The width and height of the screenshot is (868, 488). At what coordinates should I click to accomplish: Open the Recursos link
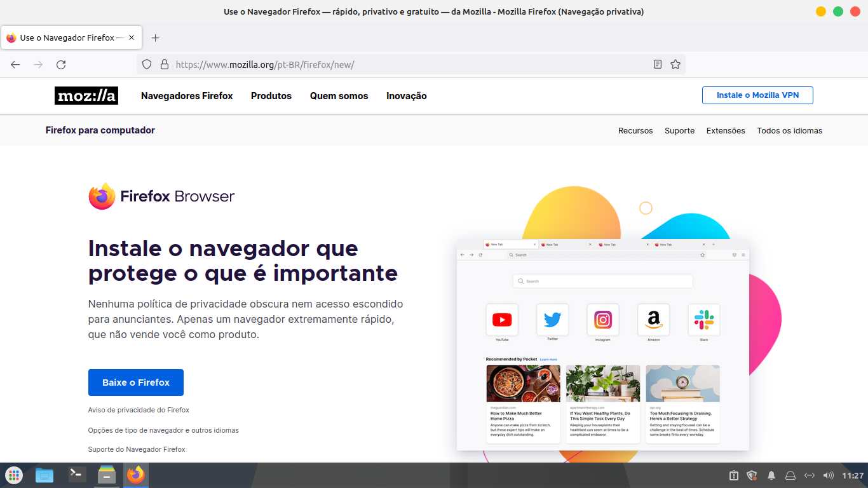click(635, 130)
